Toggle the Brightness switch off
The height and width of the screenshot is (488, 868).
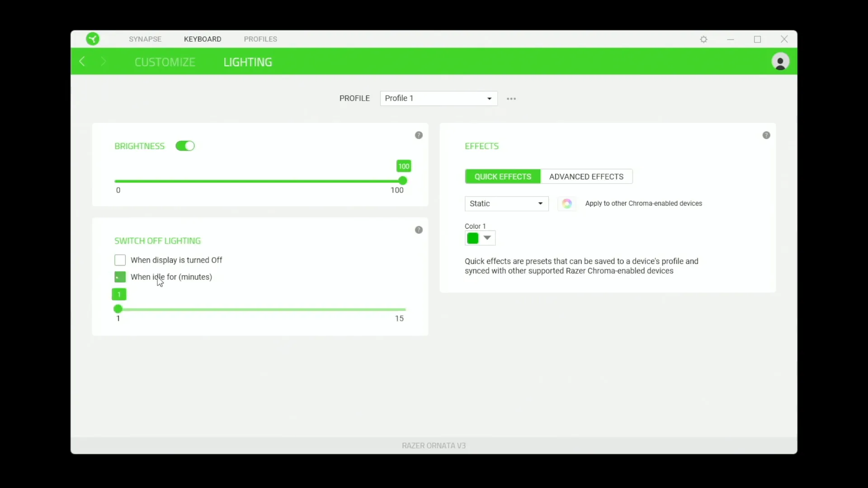tap(185, 146)
